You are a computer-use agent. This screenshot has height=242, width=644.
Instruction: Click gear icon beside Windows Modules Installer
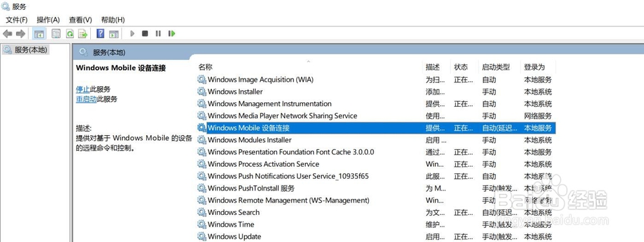tap(202, 140)
